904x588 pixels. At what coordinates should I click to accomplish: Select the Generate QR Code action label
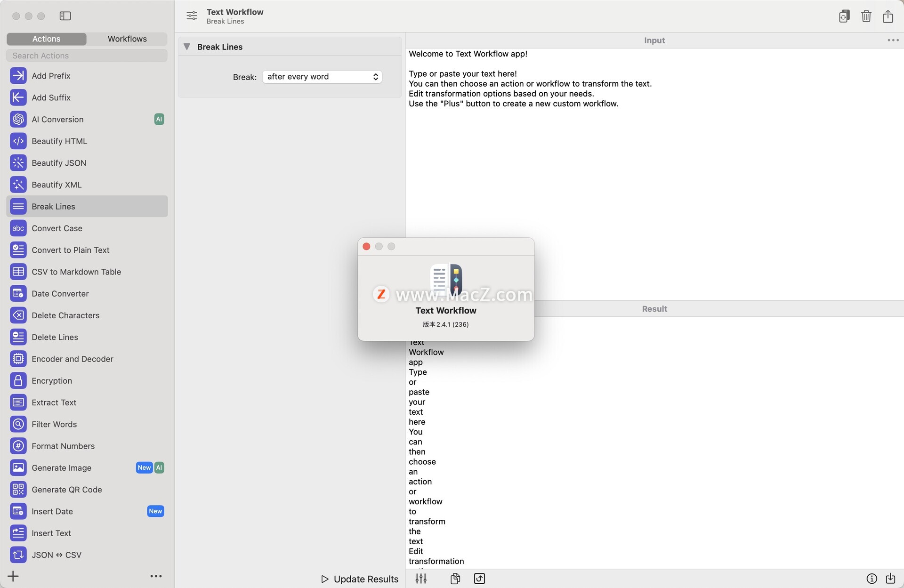(x=67, y=490)
